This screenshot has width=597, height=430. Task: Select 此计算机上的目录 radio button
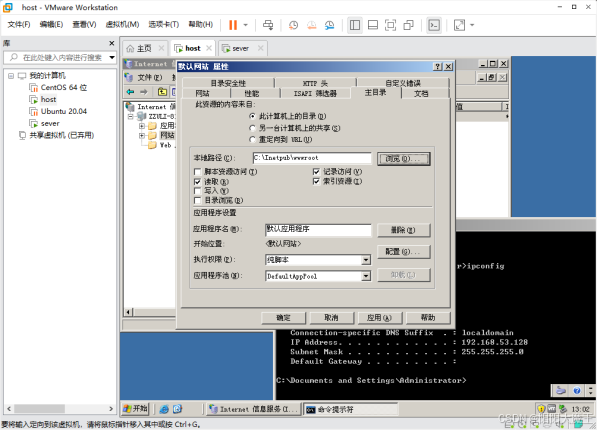252,116
